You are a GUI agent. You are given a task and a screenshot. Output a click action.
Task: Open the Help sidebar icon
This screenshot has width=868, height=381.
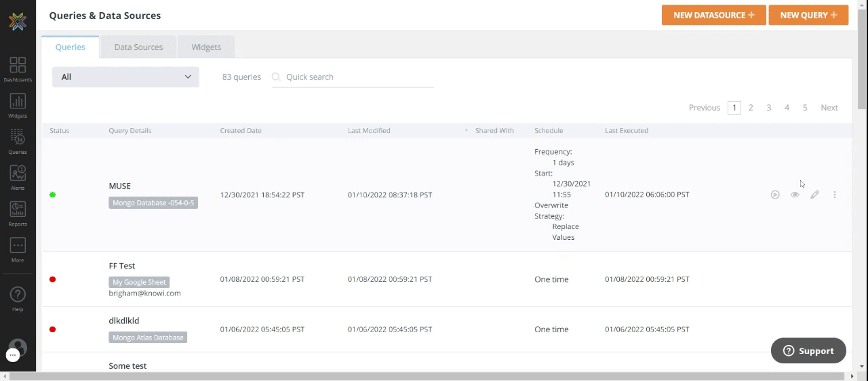coord(18,298)
